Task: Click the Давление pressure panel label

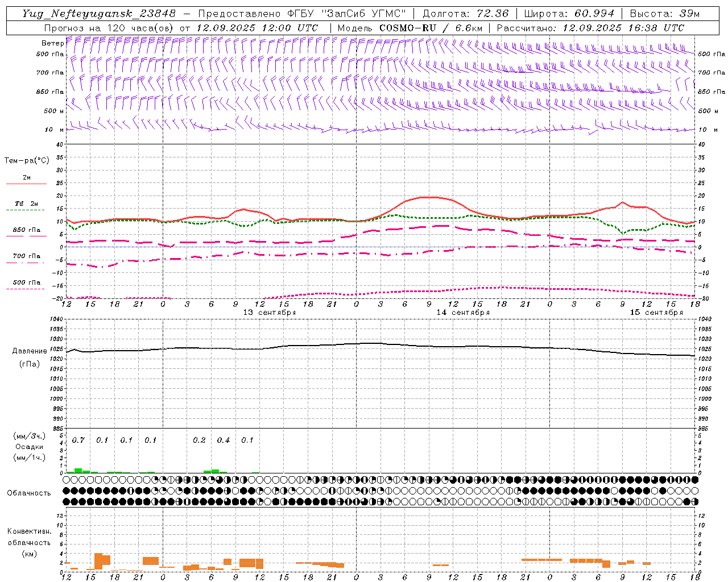Action: tap(29, 351)
